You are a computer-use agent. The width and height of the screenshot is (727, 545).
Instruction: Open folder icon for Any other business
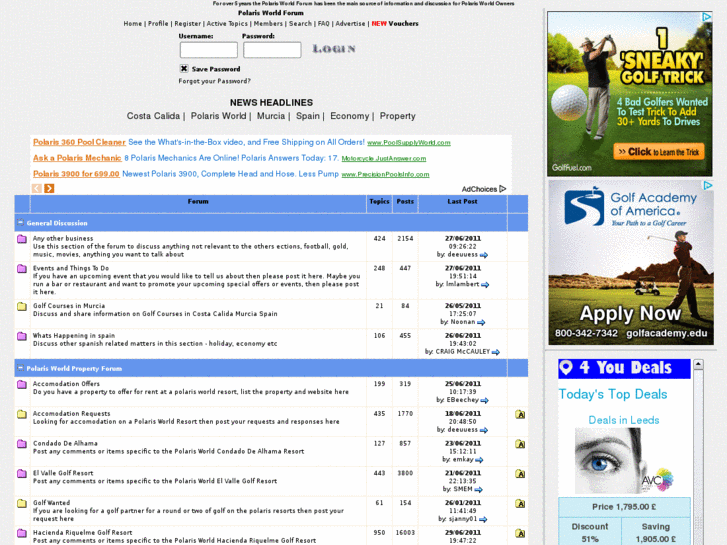click(22, 239)
